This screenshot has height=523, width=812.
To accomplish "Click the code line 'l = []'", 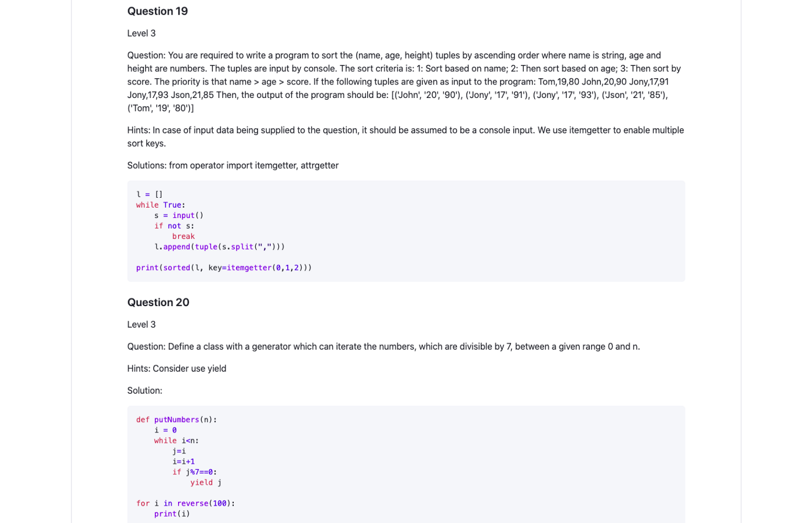I will point(149,194).
